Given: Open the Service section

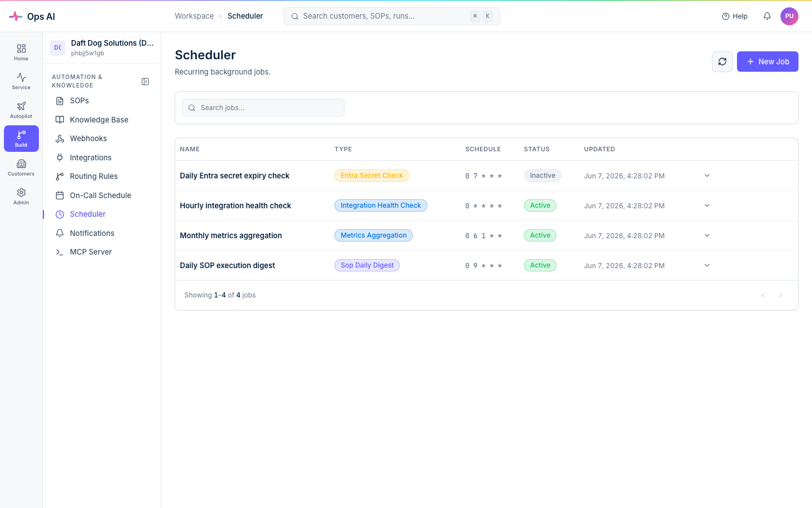Looking at the screenshot, I should pos(21,81).
